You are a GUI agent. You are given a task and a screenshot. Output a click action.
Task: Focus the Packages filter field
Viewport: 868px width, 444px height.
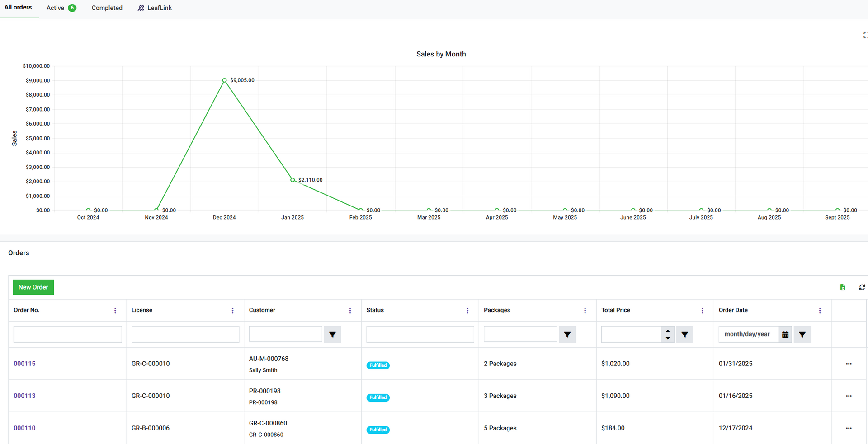tap(520, 334)
